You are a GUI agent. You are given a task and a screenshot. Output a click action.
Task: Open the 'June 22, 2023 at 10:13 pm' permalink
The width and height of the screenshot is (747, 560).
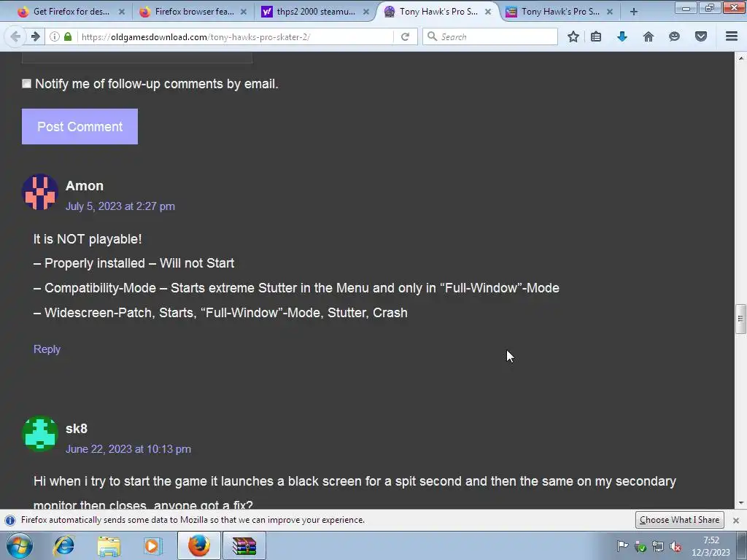click(x=128, y=449)
